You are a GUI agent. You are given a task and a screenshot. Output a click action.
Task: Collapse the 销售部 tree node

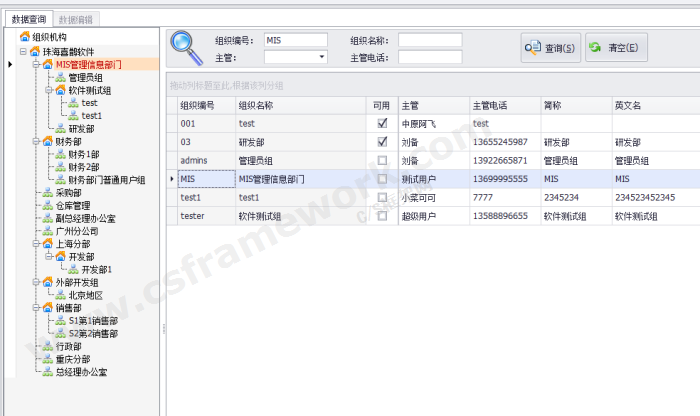(35, 308)
